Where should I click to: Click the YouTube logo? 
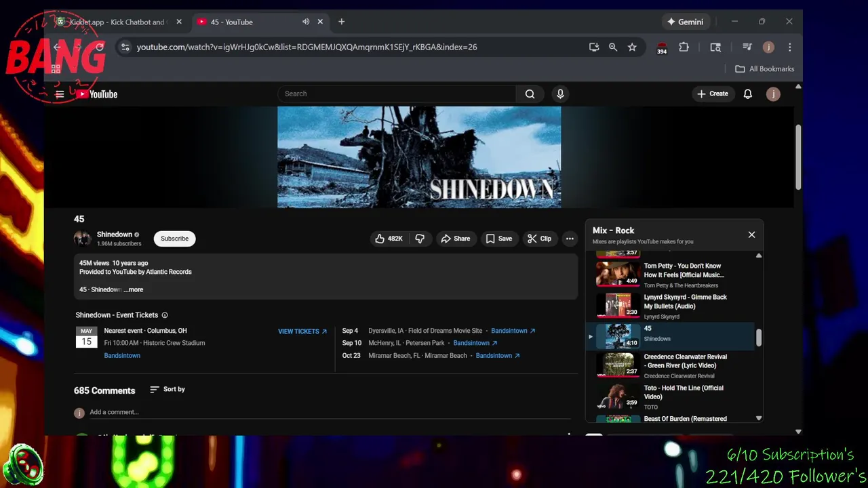click(97, 94)
